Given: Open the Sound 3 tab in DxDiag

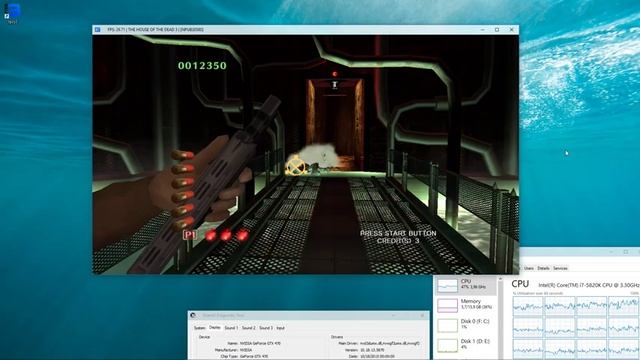Looking at the screenshot, I should coord(266,328).
